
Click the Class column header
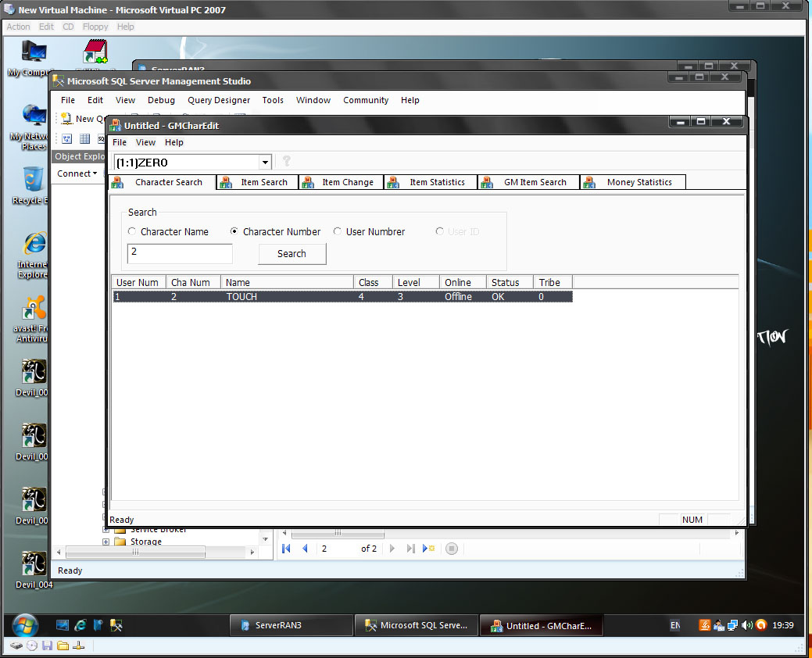(374, 283)
